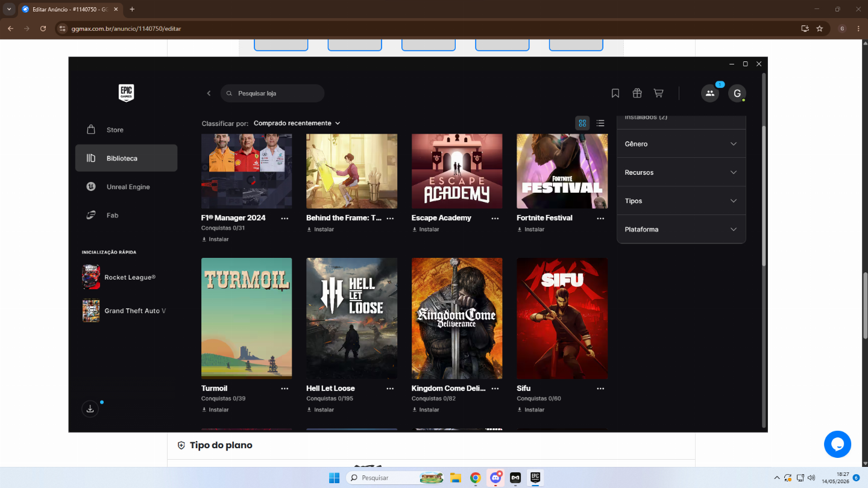Open options menu for Hell Let Loose

390,389
